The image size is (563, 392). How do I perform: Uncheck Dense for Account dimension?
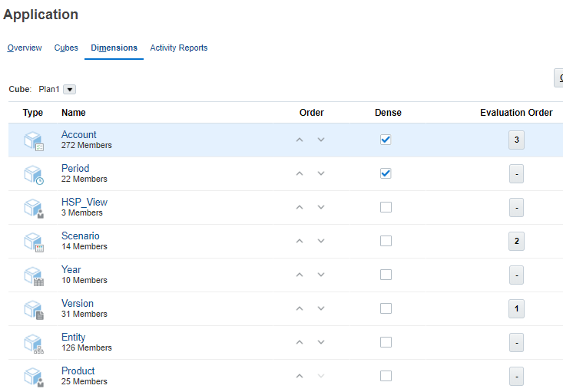[386, 140]
